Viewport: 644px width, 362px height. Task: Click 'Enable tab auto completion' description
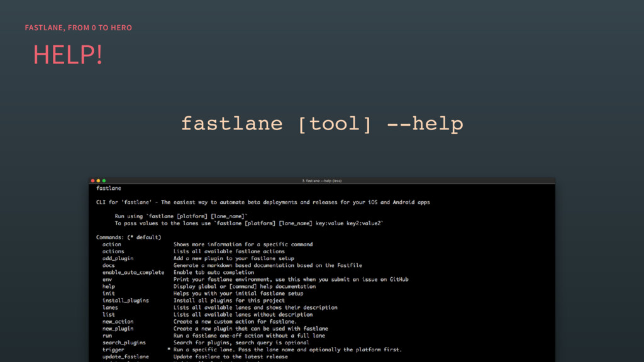(214, 273)
